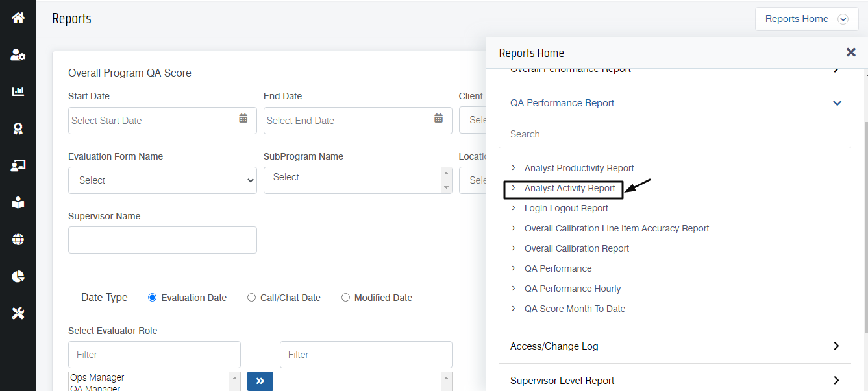Click the Select End Date field

pyautogui.click(x=358, y=121)
